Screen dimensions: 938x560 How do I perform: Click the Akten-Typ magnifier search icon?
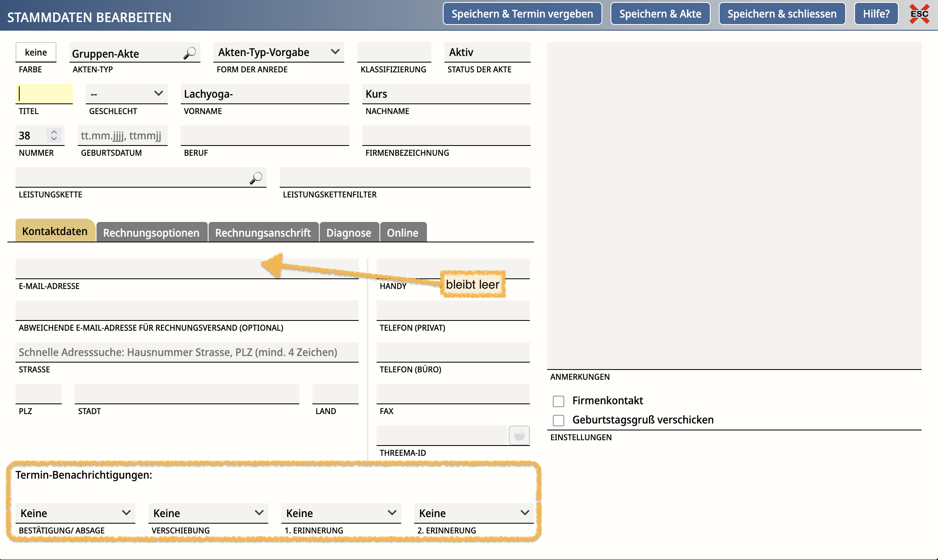pos(189,53)
